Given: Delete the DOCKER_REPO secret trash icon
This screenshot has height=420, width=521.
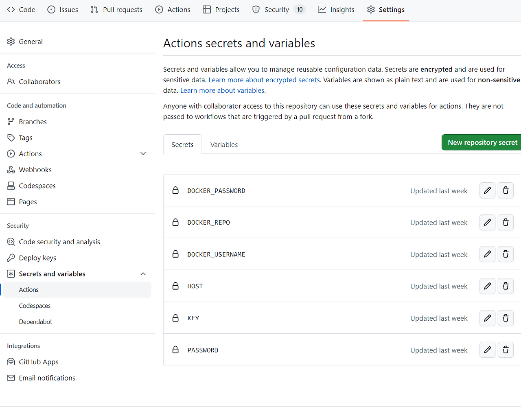Looking at the screenshot, I should pos(506,223).
